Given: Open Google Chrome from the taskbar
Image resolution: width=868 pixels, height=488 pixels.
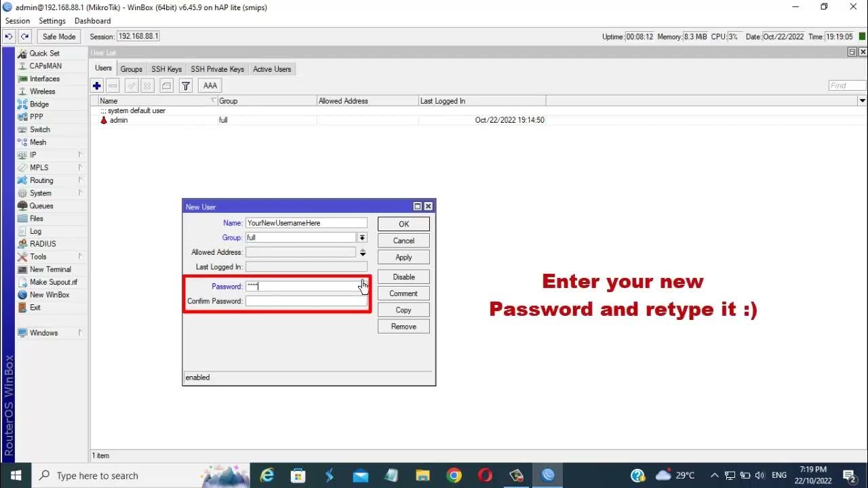Looking at the screenshot, I should 454,476.
